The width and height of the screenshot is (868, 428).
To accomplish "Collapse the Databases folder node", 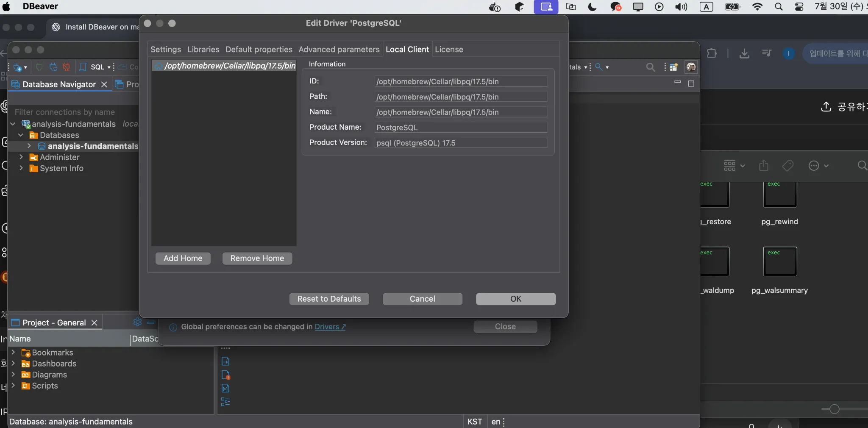I will 21,135.
